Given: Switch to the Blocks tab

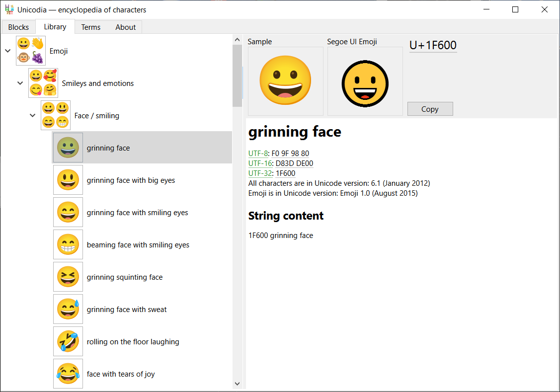Looking at the screenshot, I should click(x=18, y=27).
